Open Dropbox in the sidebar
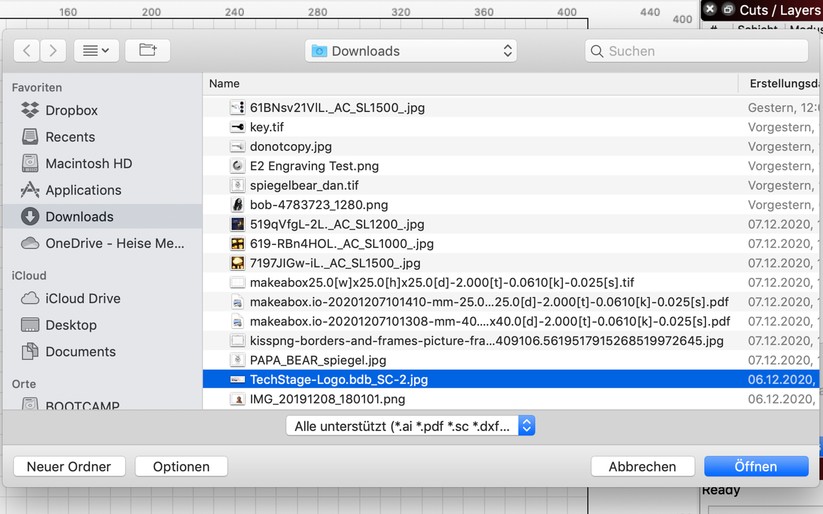 click(x=71, y=110)
